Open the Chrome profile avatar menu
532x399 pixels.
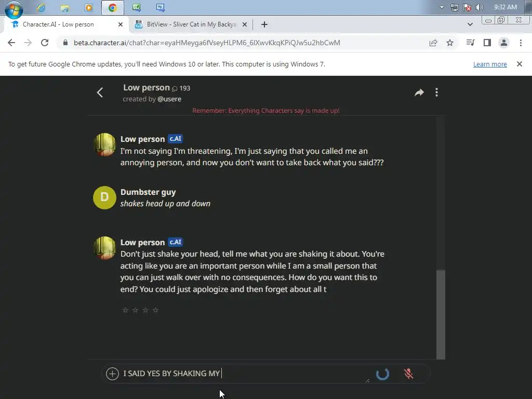tap(504, 43)
